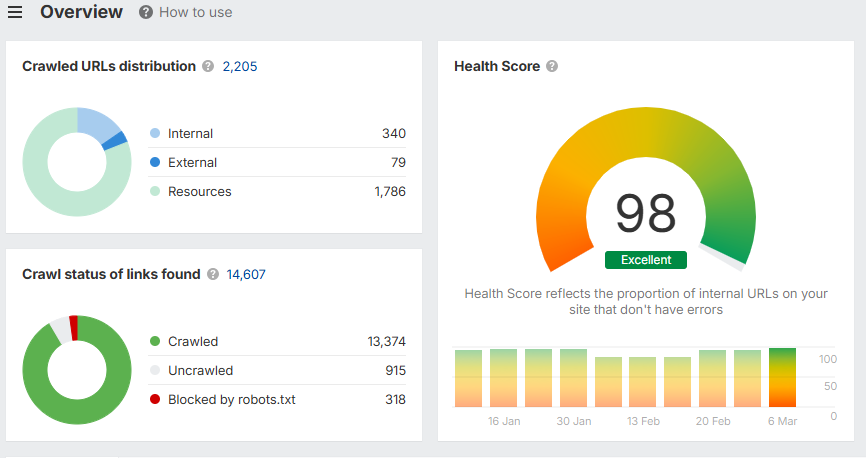Image resolution: width=866 pixels, height=458 pixels.
Task: Click the 6 Mar bar in history chart
Action: (x=782, y=378)
